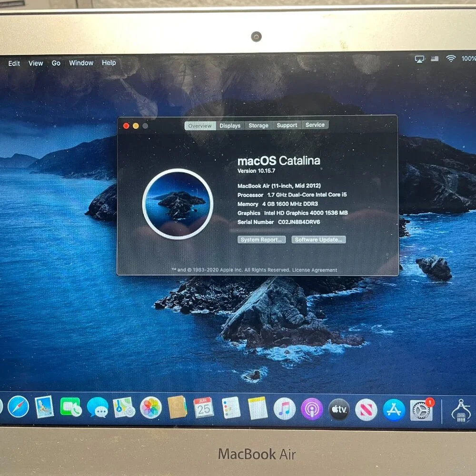The image size is (476, 476).
Task: Open the Window menu
Action: coord(81,63)
